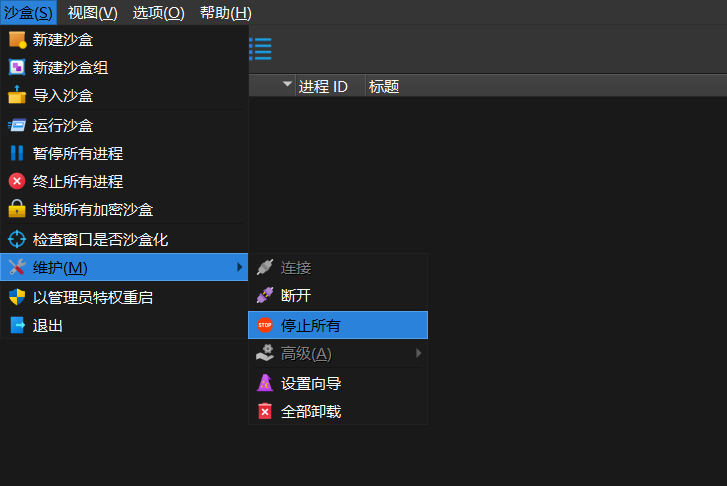Select the 新建沙盒 menu entry
This screenshot has width=727, height=486.
coord(124,40)
